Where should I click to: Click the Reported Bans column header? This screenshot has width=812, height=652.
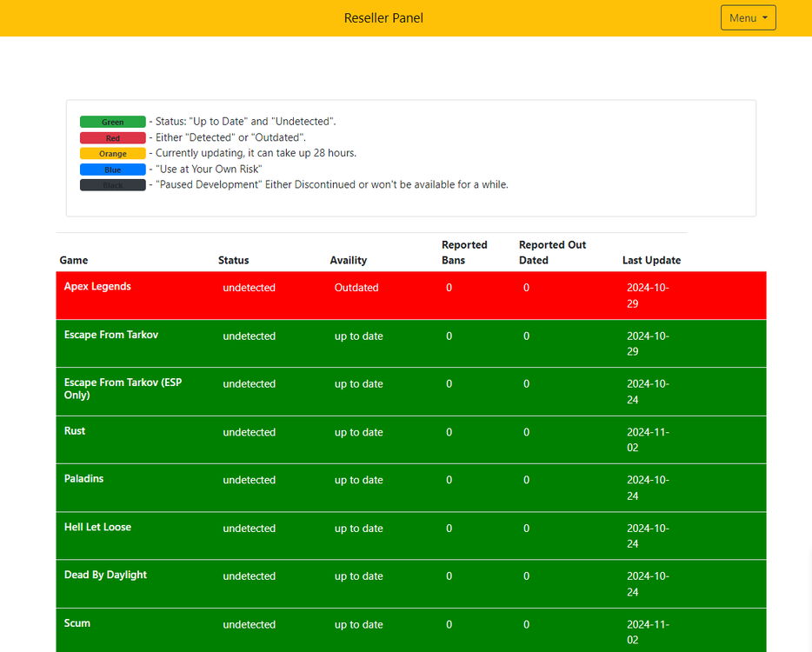pyautogui.click(x=464, y=252)
